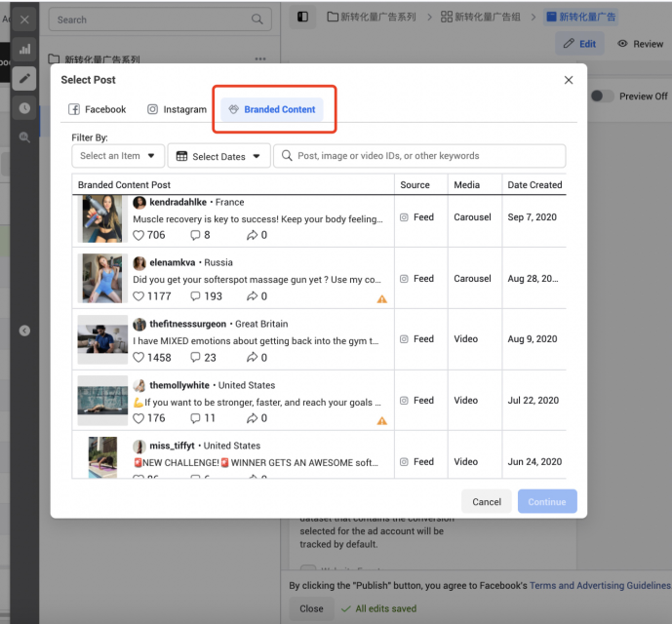Click the Continue button
The height and width of the screenshot is (624, 672).
pos(547,501)
